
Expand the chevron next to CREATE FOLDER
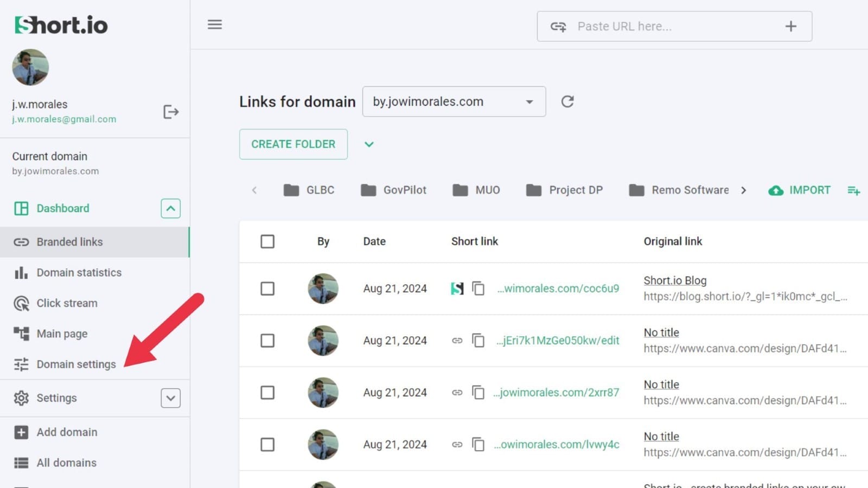[369, 144]
